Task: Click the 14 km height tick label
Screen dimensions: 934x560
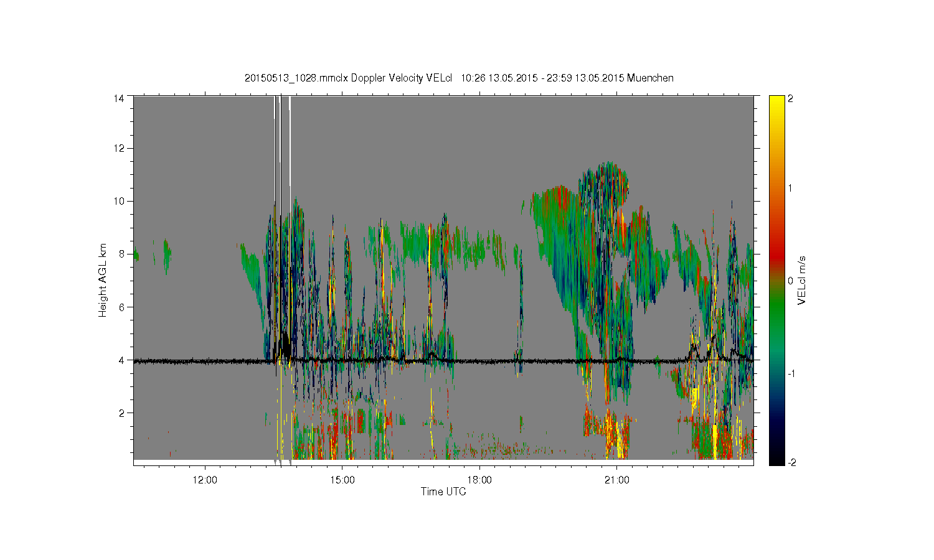Action: click(x=119, y=98)
